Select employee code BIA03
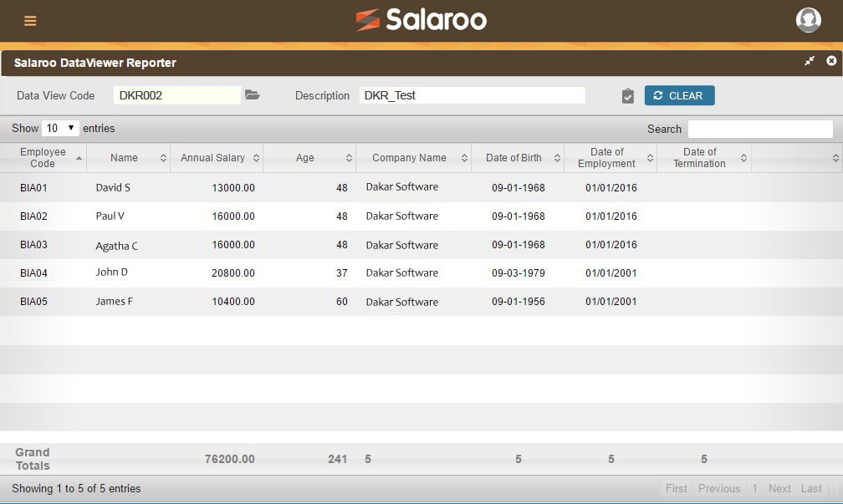 (x=33, y=244)
